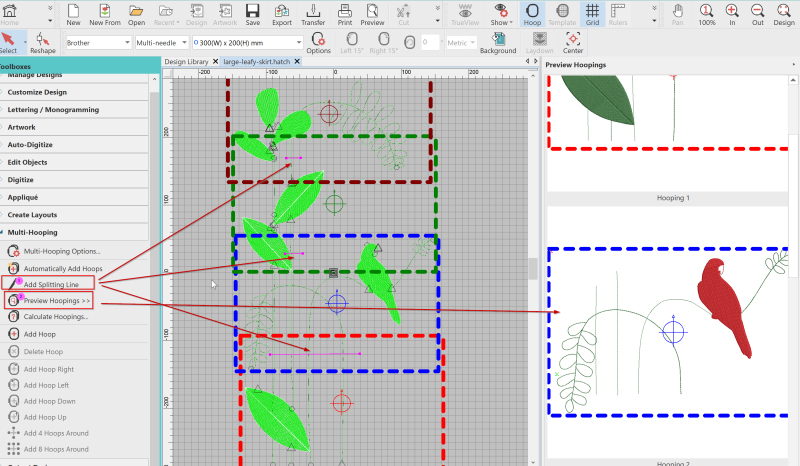This screenshot has width=800, height=466.
Task: Click the Laydown icon
Action: click(539, 42)
